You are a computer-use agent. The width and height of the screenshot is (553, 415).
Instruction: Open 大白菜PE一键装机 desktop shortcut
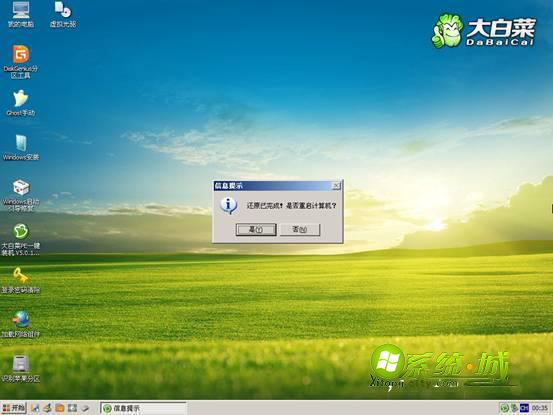point(20,240)
